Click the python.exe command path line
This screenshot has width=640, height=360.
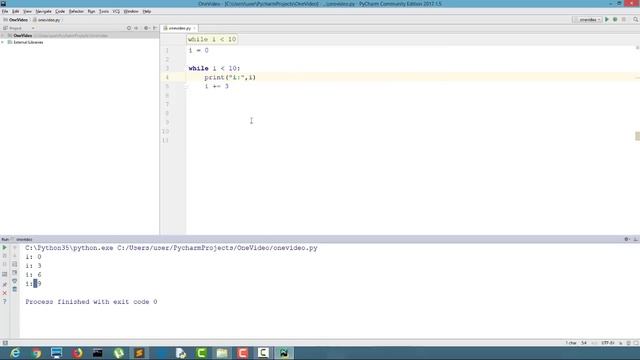(x=171, y=248)
